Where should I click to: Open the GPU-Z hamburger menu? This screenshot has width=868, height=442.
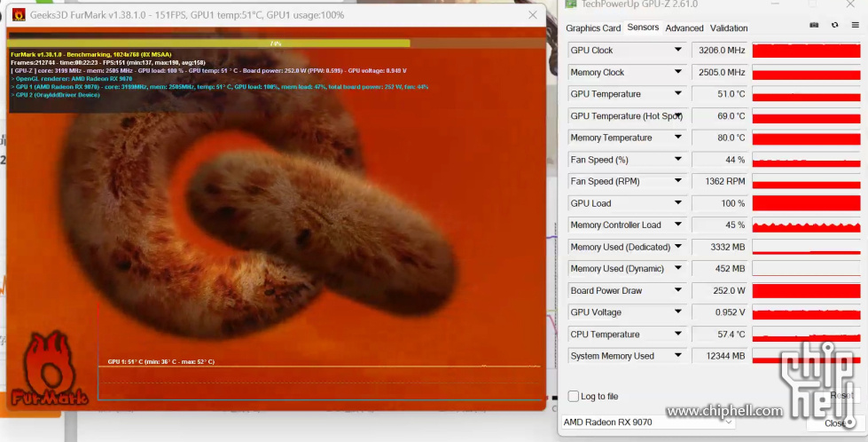pos(856,26)
